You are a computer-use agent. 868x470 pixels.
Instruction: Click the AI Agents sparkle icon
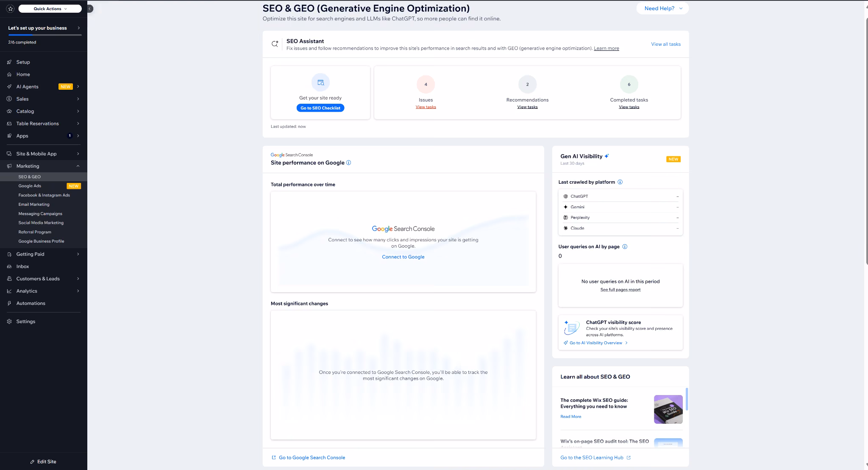[x=9, y=86]
